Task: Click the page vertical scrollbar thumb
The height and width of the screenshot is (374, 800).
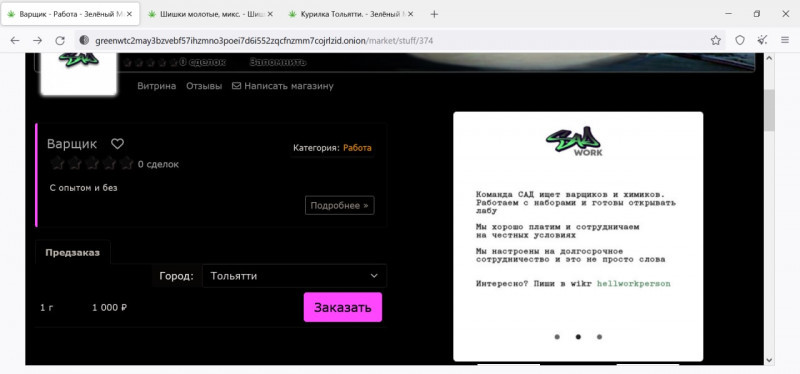Action: click(x=769, y=110)
